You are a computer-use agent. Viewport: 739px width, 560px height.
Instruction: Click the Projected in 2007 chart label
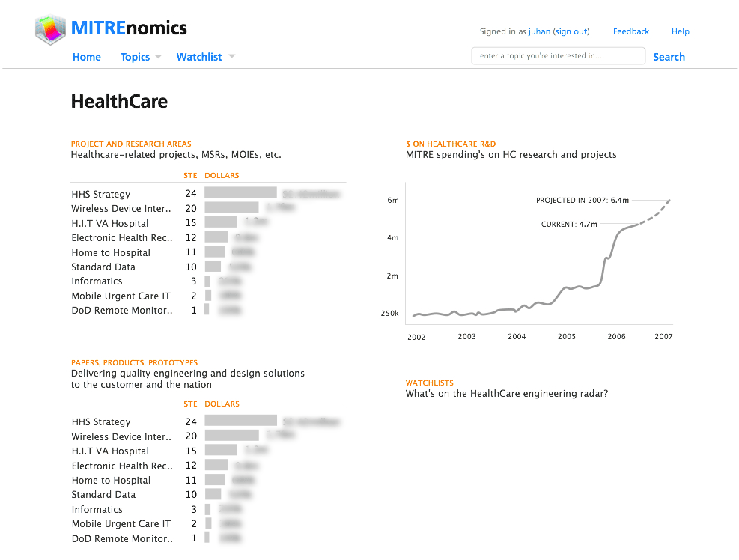click(582, 201)
